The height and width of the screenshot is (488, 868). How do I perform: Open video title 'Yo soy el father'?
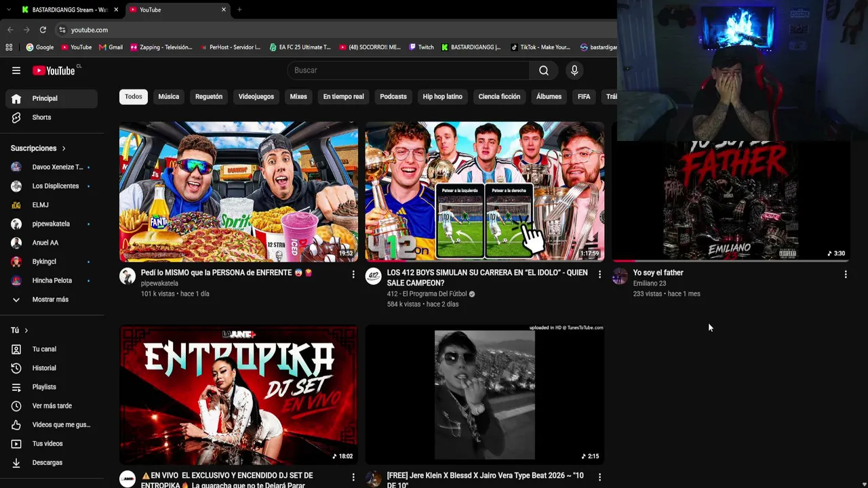(658, 272)
